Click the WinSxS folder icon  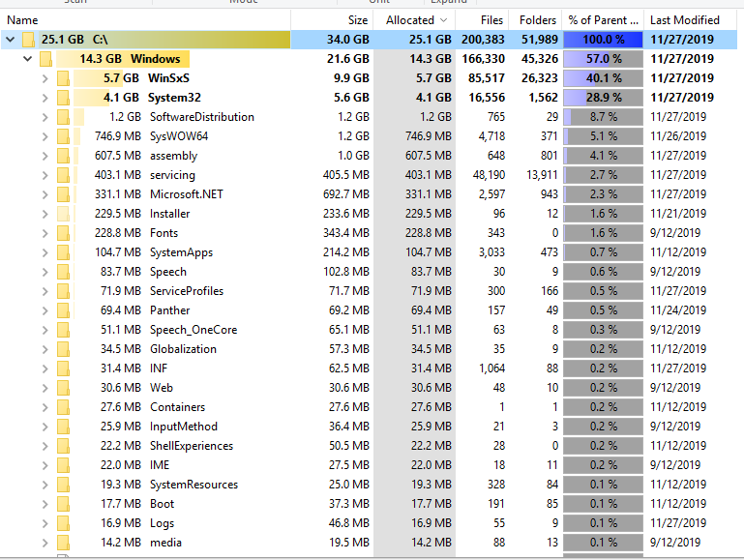tap(63, 78)
